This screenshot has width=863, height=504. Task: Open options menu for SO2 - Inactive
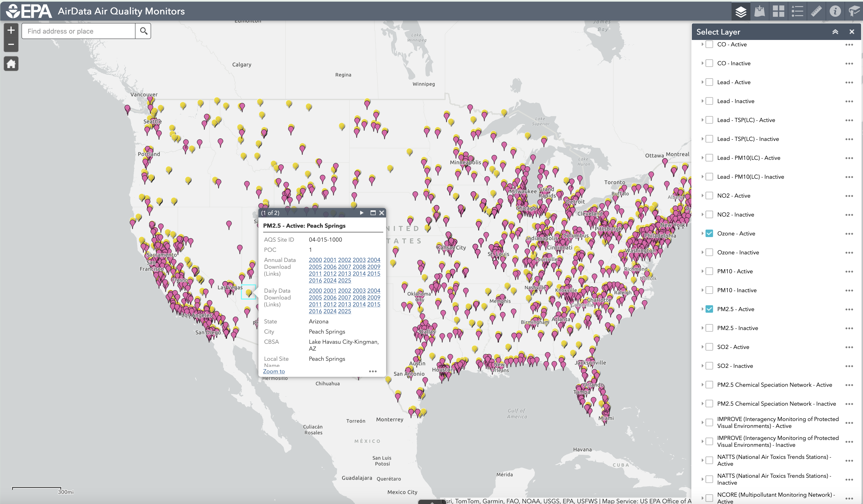point(849,366)
